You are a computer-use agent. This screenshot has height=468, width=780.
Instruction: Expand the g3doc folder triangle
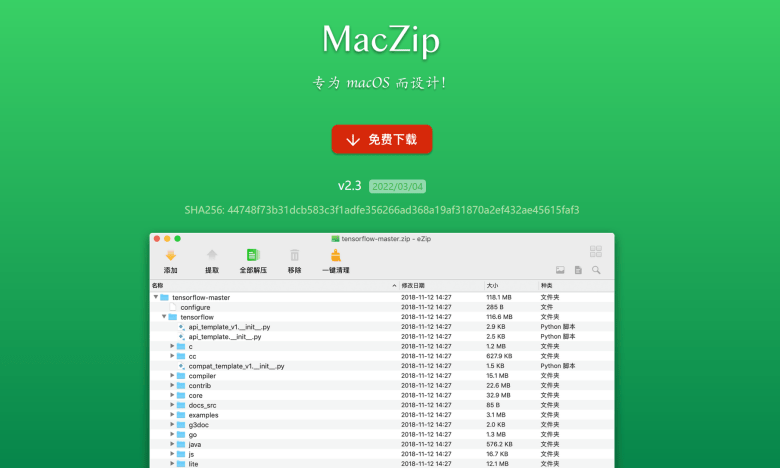point(172,425)
